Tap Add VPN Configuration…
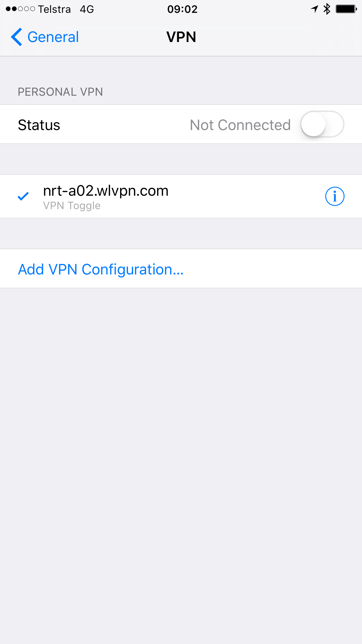The image size is (362, 644). [x=101, y=269]
